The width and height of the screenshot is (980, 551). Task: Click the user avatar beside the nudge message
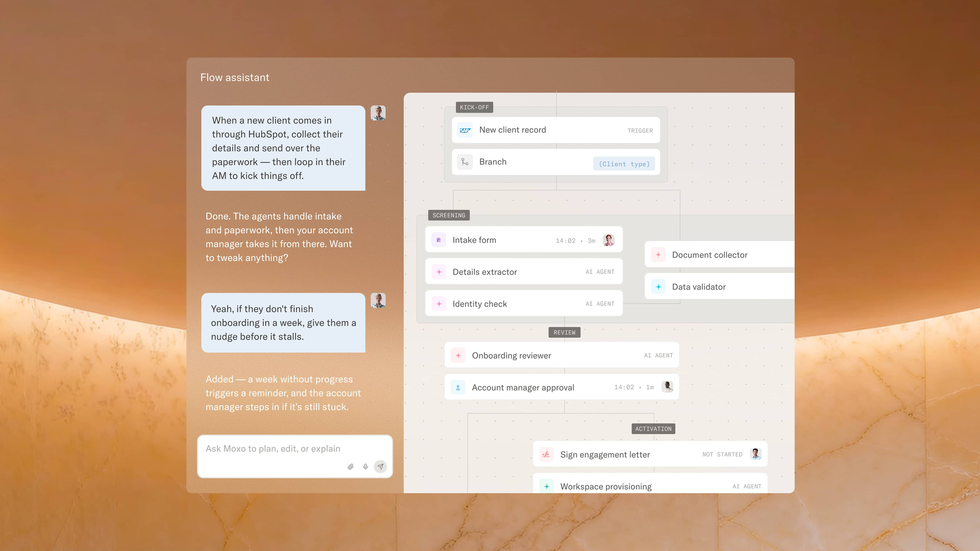[x=378, y=300]
